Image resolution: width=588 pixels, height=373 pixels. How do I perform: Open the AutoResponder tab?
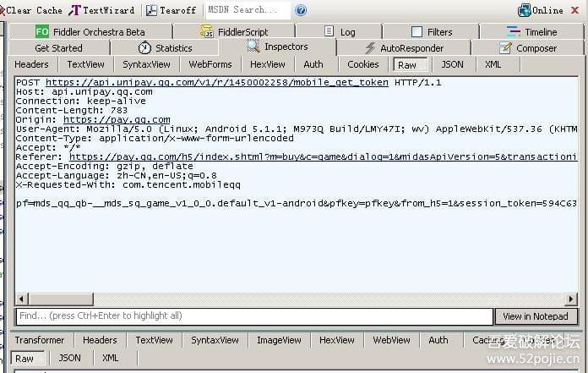point(404,48)
